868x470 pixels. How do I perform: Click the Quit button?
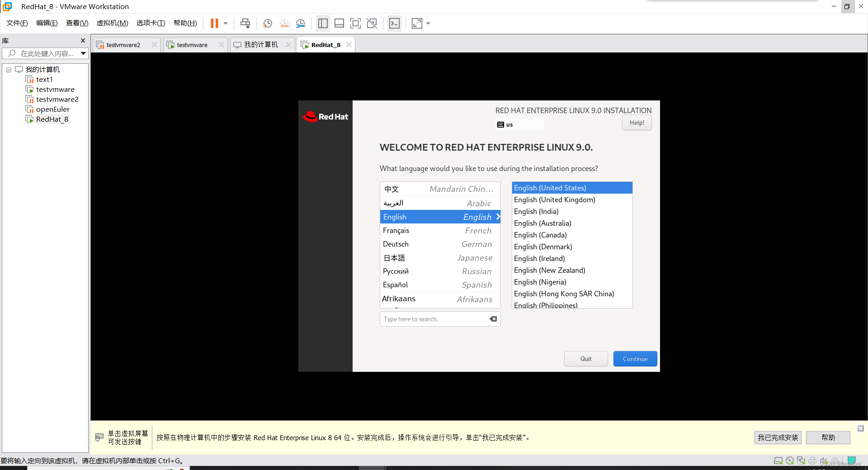pyautogui.click(x=586, y=359)
